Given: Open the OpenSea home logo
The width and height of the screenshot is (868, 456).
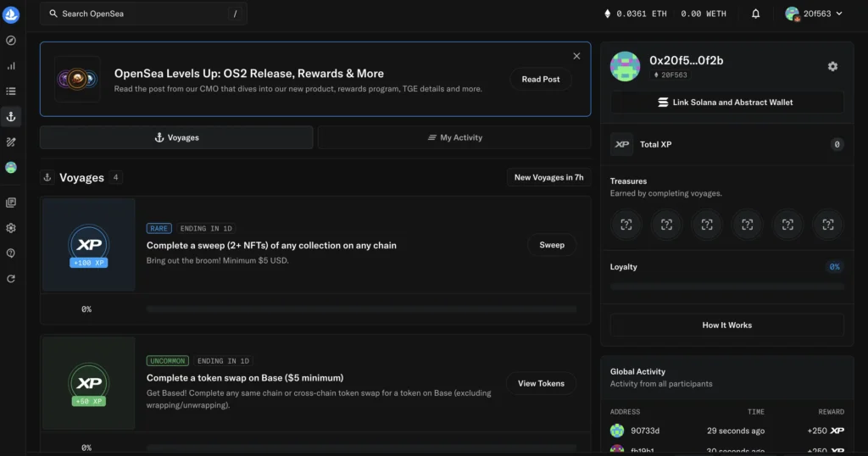Looking at the screenshot, I should [x=11, y=14].
